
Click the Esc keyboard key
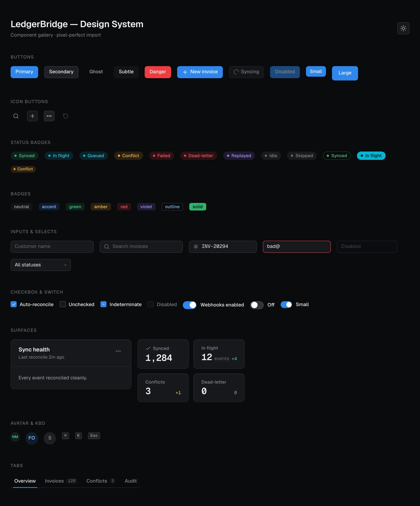point(94,436)
